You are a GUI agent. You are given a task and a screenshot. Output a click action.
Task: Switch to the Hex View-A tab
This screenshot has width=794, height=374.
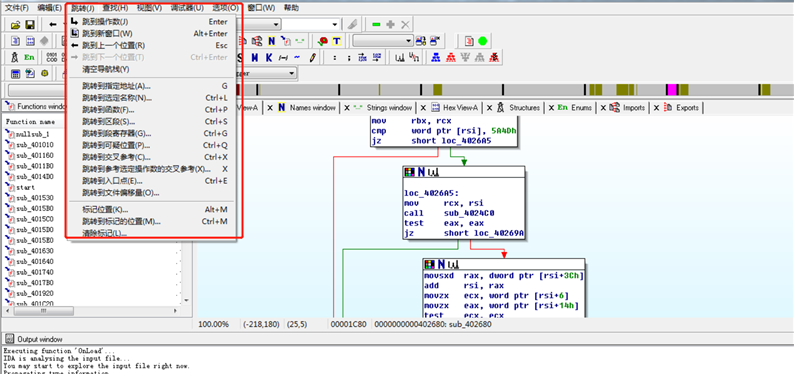[x=455, y=108]
